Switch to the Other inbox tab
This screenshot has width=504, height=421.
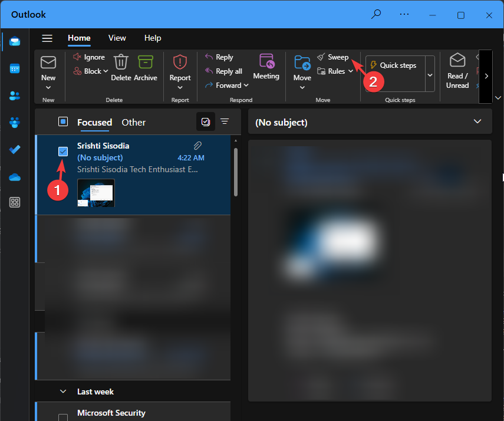click(133, 122)
